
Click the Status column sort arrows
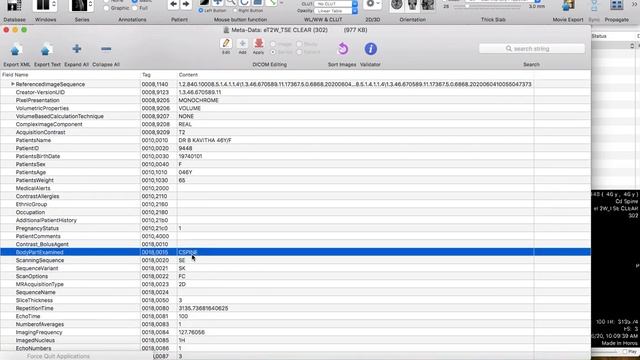pyautogui.click(x=632, y=46)
